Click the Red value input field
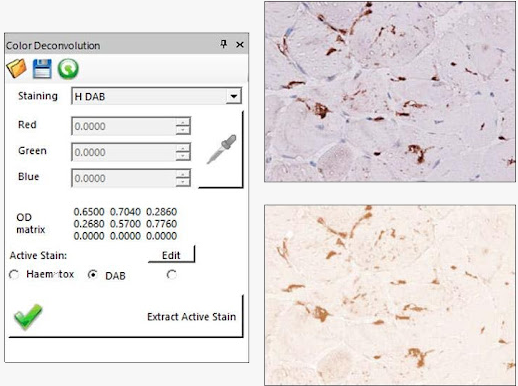518x386 pixels. 124,126
